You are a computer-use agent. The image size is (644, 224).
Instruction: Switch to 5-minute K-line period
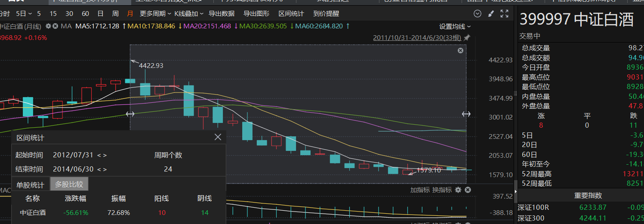point(39,13)
